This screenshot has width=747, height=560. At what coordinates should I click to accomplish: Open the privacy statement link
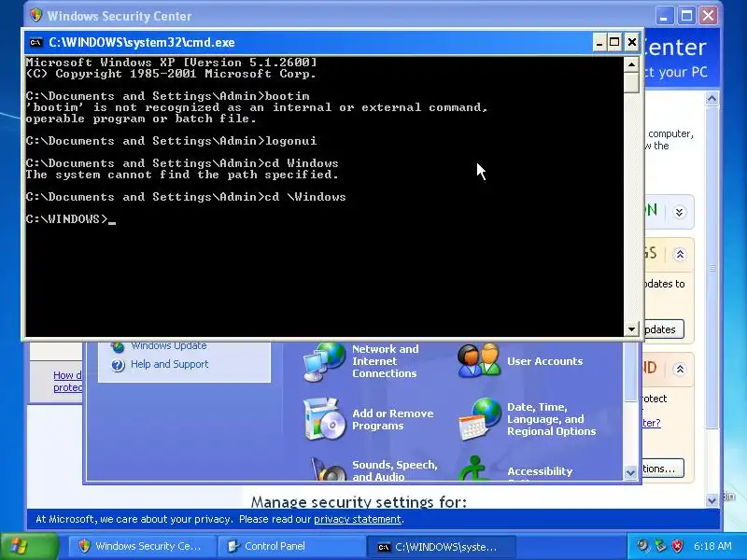click(358, 519)
